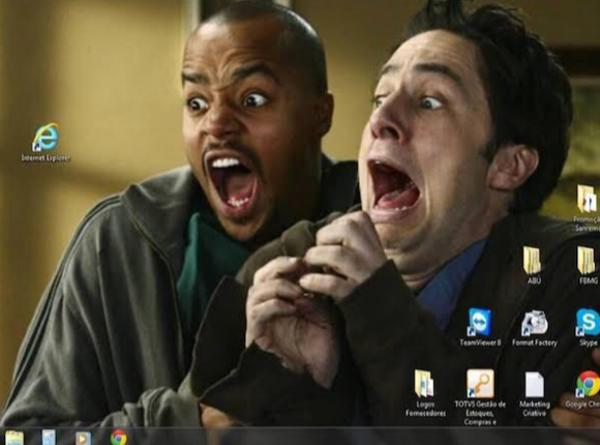Image resolution: width=600 pixels, height=445 pixels.
Task: Click the taskbar icon between Explorer and Media Player
Action: click(x=49, y=437)
